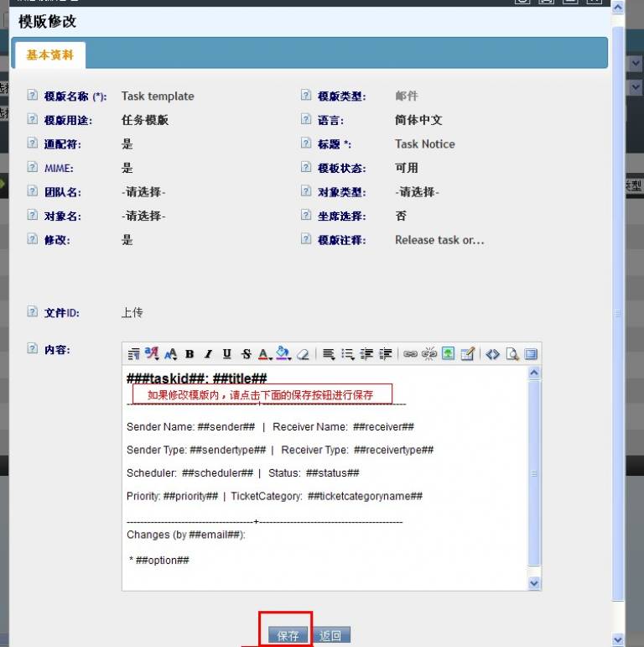Click the 保存 button to save template
The image size is (644, 647).
tap(288, 635)
